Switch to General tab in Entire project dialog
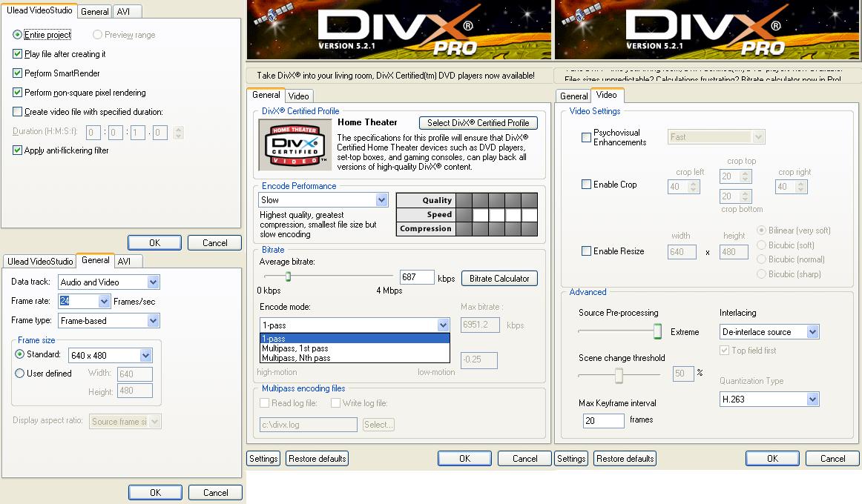 (94, 12)
